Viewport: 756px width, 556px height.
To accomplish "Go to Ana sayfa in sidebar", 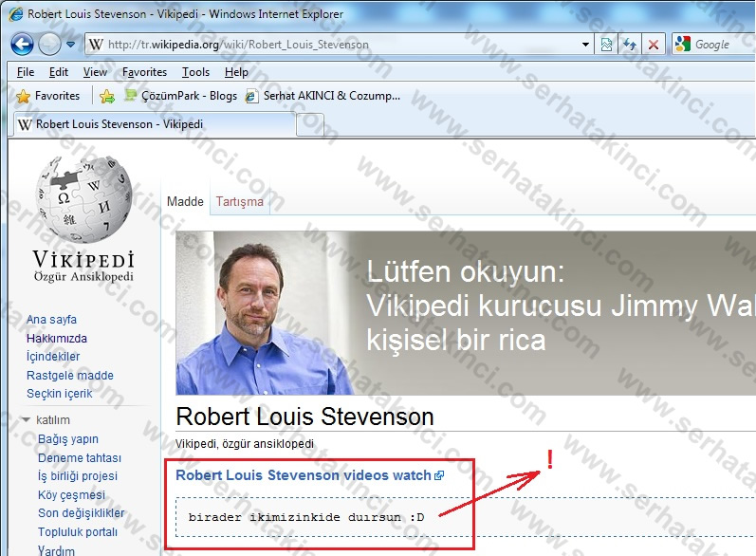I will point(51,319).
